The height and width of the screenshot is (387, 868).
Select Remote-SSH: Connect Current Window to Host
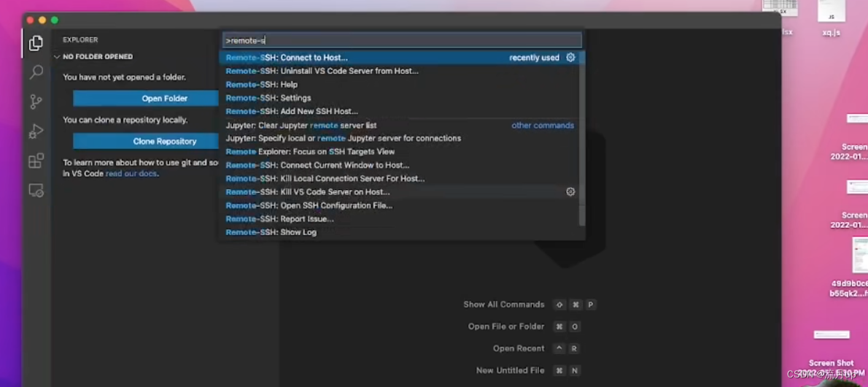(x=399, y=165)
